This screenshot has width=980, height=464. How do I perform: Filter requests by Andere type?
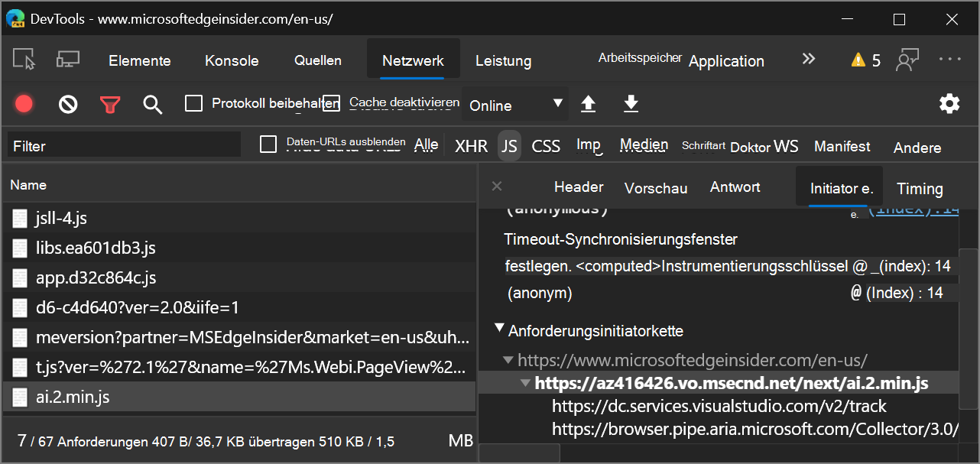pyautogui.click(x=917, y=148)
